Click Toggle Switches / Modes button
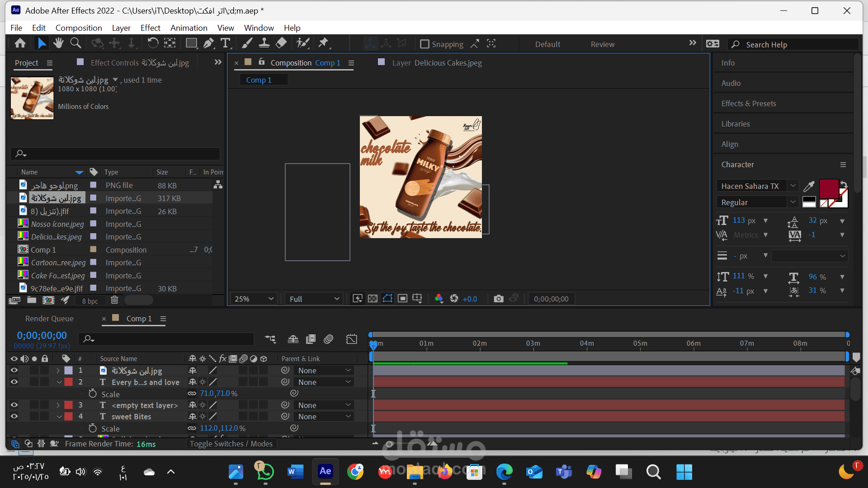868x488 pixels. point(231,444)
